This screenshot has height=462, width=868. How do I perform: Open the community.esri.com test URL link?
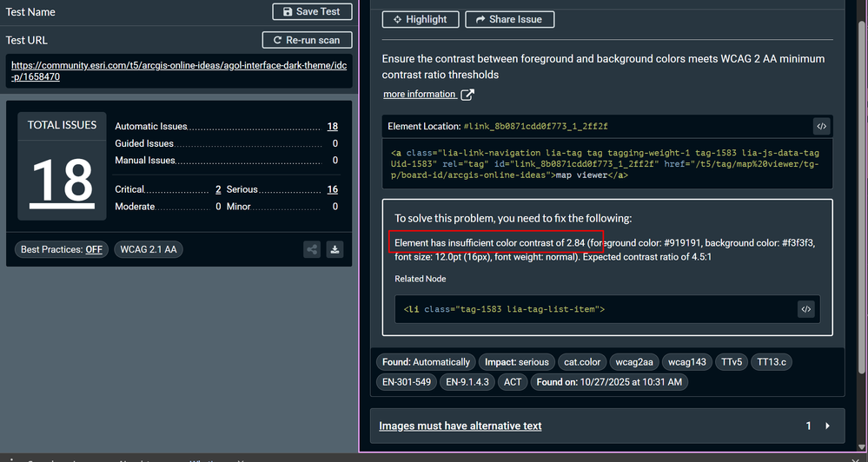coord(179,71)
